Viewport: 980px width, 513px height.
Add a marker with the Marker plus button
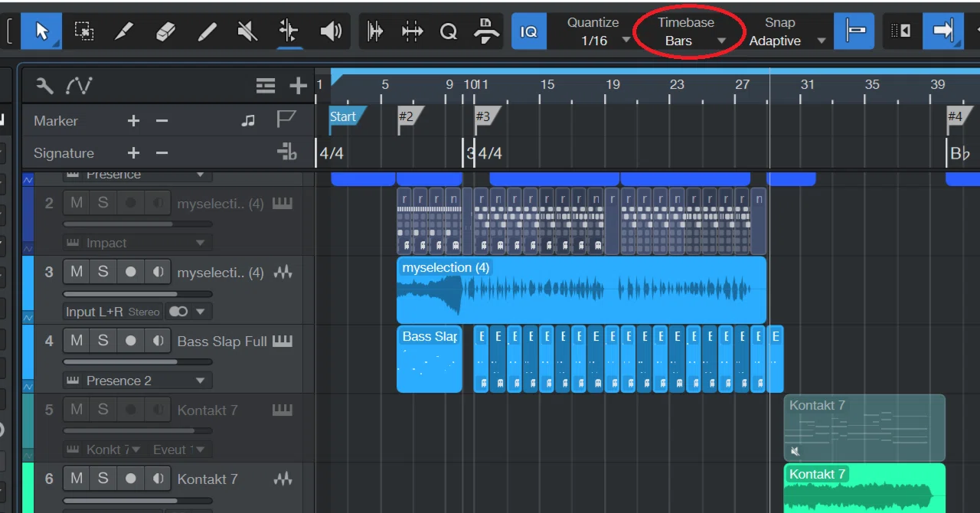[133, 120]
